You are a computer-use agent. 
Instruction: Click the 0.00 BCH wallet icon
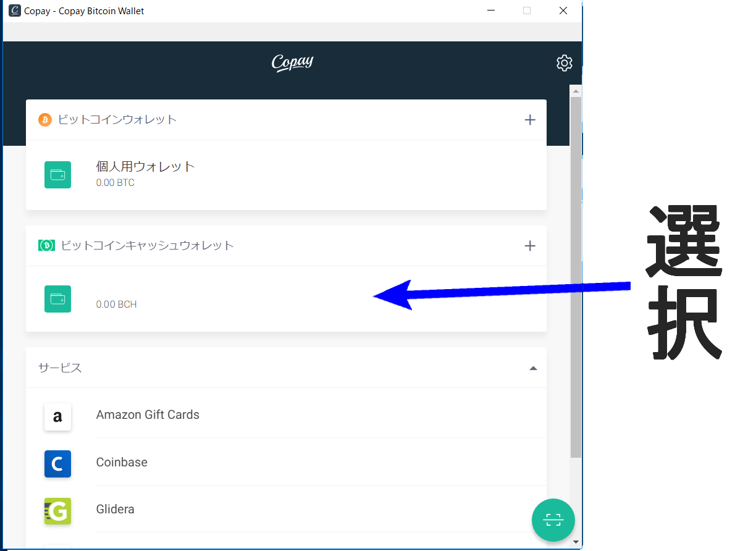[57, 299]
